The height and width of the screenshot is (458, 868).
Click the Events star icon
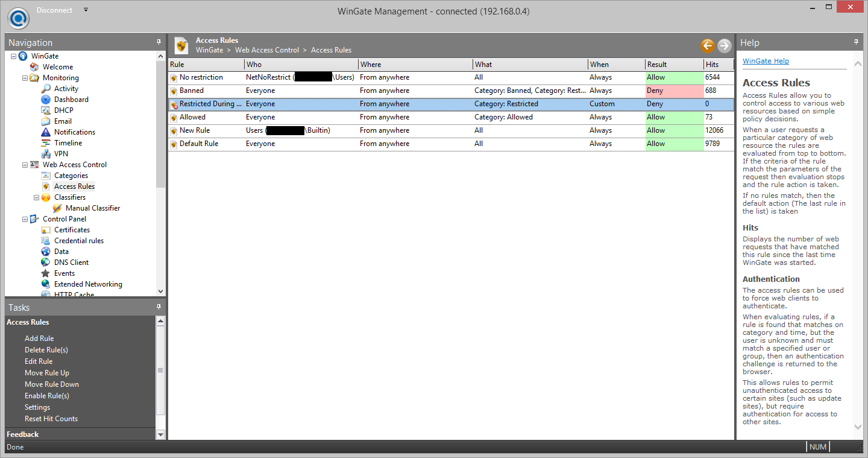coord(46,273)
